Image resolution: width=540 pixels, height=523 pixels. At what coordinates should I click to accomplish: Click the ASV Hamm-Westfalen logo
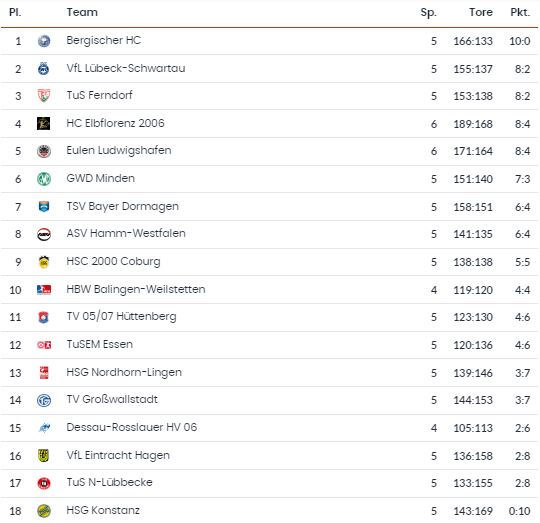44,234
